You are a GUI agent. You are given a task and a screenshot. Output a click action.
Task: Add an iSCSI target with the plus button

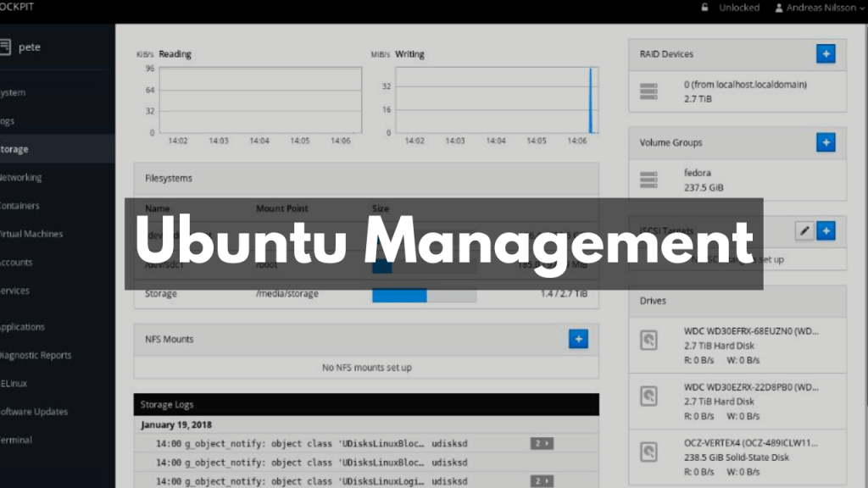coord(826,230)
